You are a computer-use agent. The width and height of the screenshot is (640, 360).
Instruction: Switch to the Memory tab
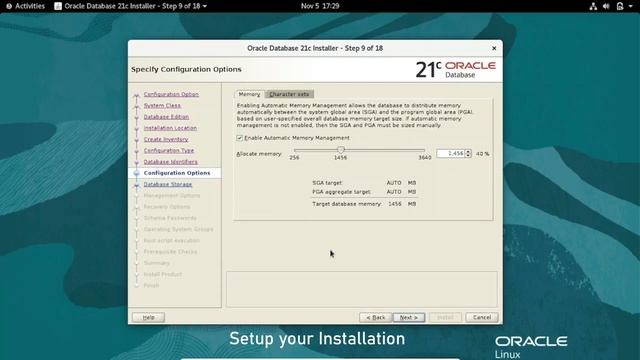click(x=249, y=94)
